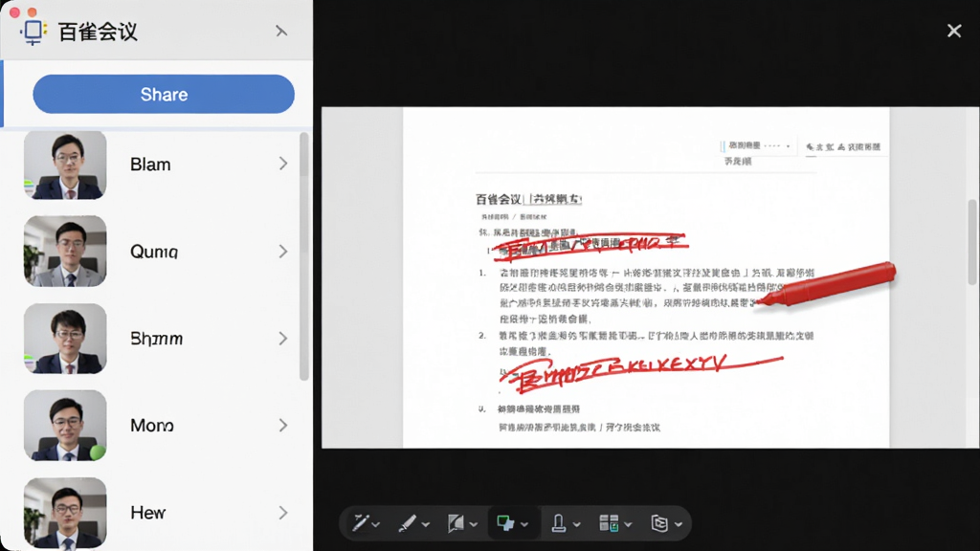Open Blam's video thumbnail
The height and width of the screenshot is (551, 980).
65,165
